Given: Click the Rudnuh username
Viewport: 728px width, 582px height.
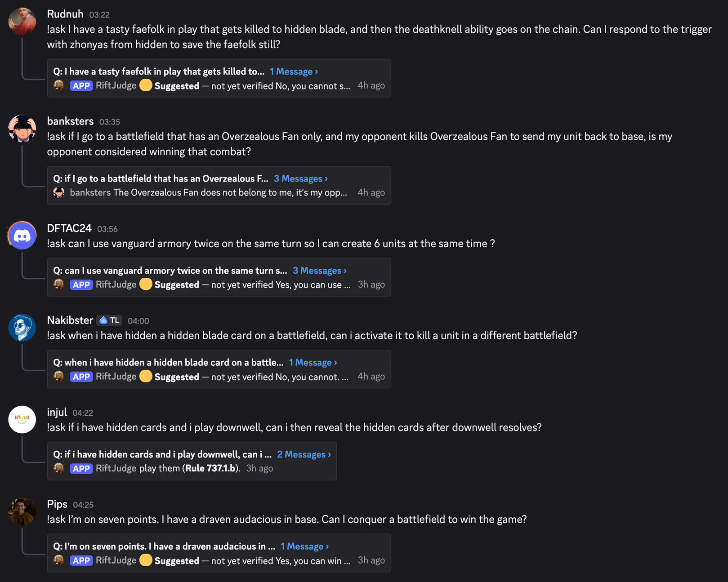Looking at the screenshot, I should coord(65,14).
